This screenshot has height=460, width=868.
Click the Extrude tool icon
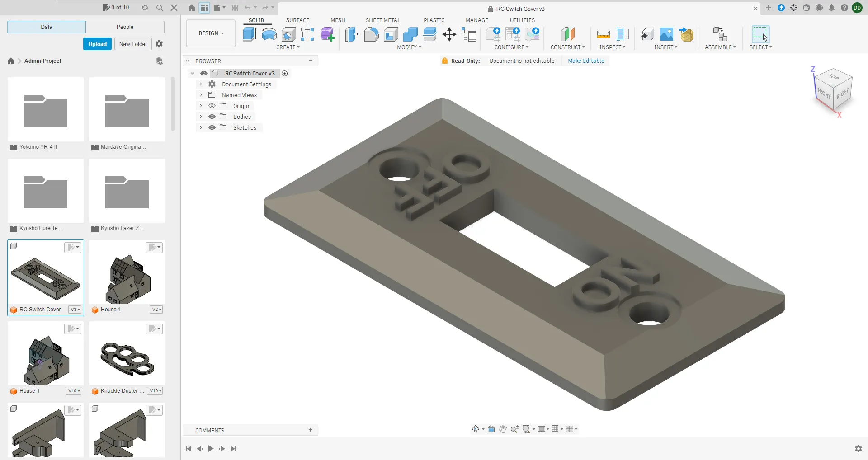coord(250,34)
